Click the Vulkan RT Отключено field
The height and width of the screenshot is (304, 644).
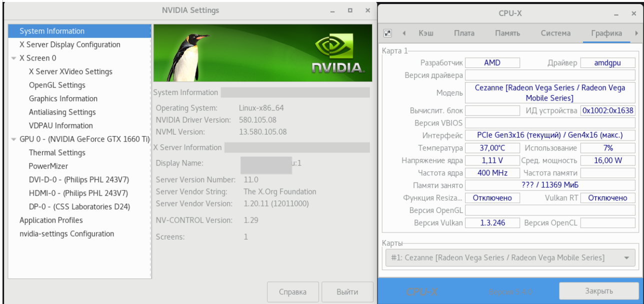607,198
